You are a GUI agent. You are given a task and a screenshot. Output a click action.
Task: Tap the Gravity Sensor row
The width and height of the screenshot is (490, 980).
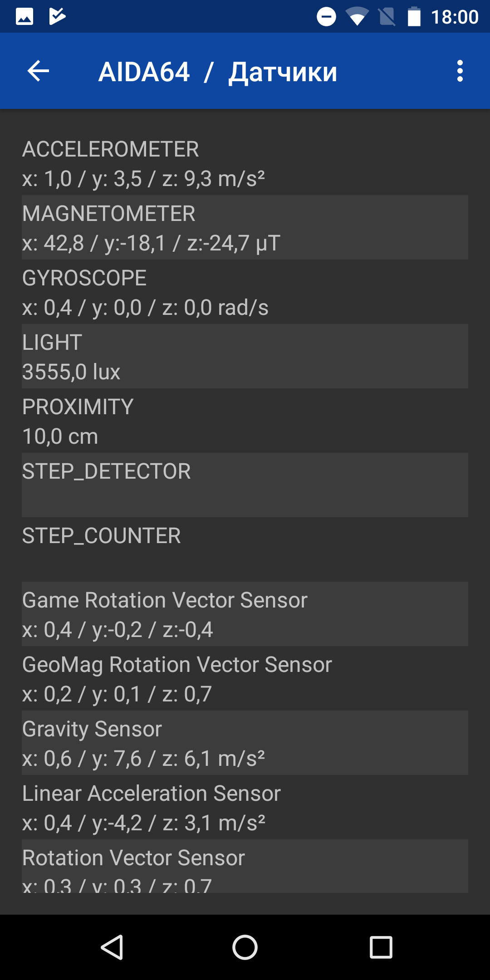click(245, 743)
